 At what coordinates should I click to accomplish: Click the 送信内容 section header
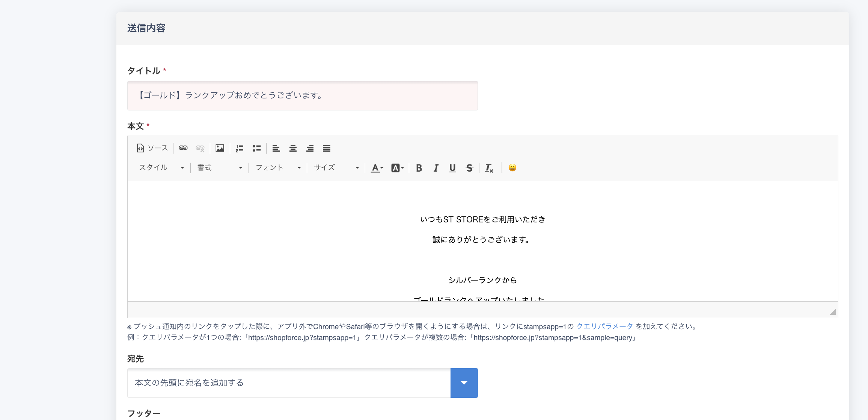146,28
